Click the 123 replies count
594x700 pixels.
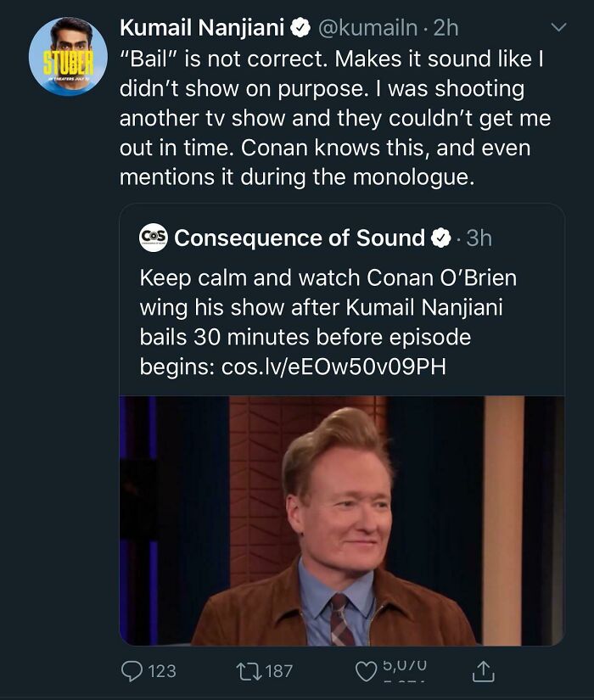pyautogui.click(x=162, y=671)
